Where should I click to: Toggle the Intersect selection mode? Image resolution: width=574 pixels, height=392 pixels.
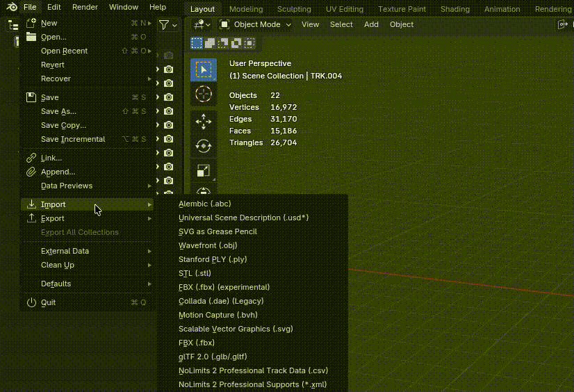(x=249, y=43)
